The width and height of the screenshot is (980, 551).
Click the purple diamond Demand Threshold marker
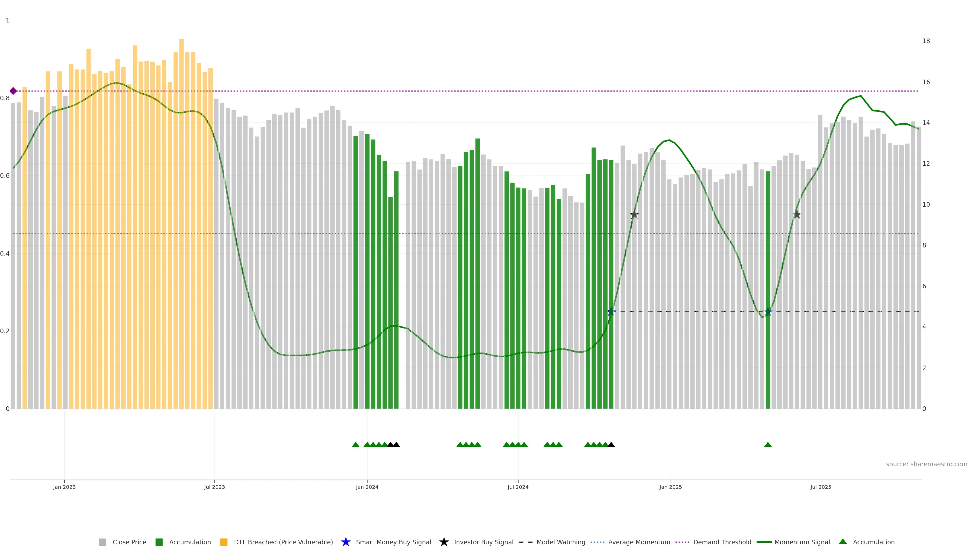click(x=13, y=91)
